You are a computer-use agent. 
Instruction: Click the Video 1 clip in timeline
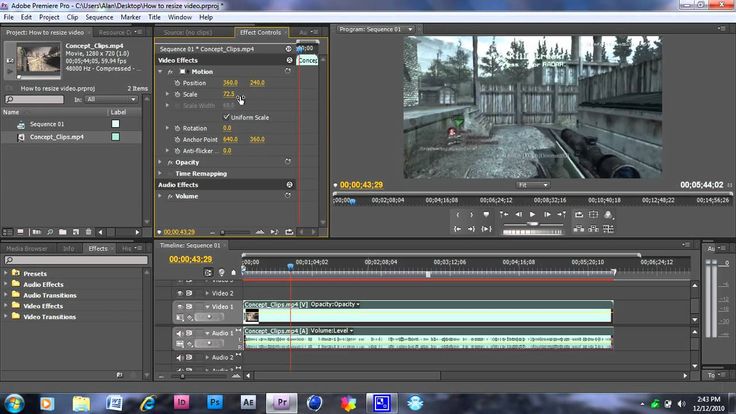(428, 312)
